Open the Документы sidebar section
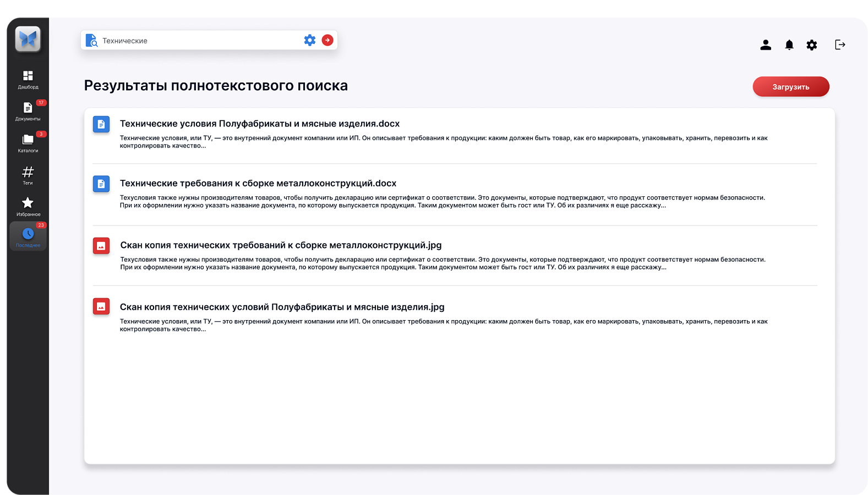 (28, 111)
